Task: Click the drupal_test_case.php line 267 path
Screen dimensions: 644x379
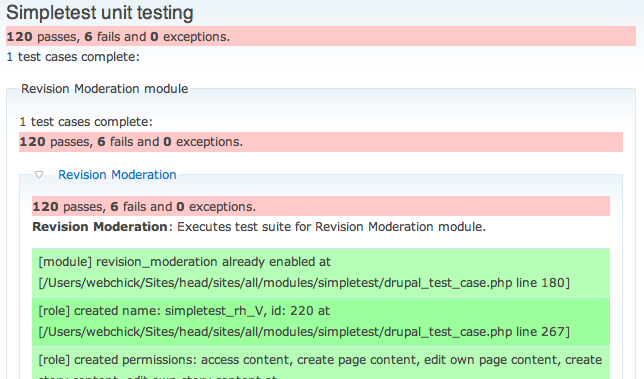Action: pyautogui.click(x=304, y=332)
